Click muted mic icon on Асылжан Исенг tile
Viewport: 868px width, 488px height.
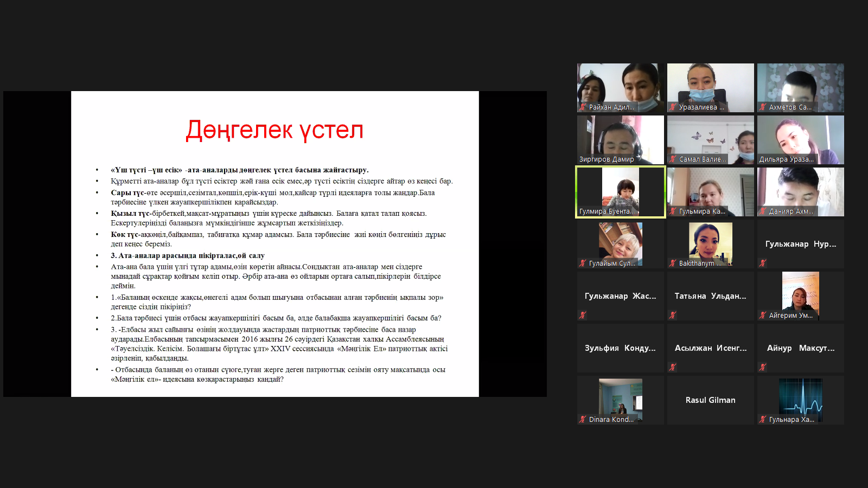coord(673,367)
